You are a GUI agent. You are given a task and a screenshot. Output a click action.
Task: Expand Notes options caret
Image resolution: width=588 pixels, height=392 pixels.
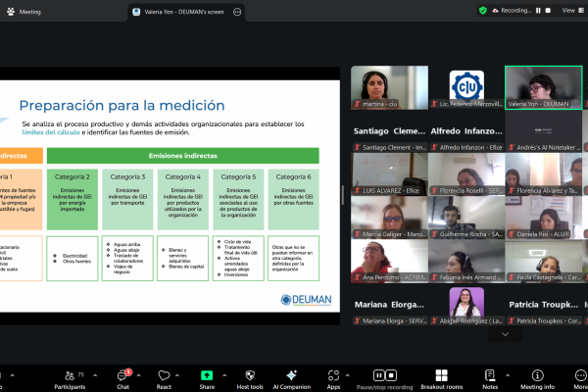508,375
